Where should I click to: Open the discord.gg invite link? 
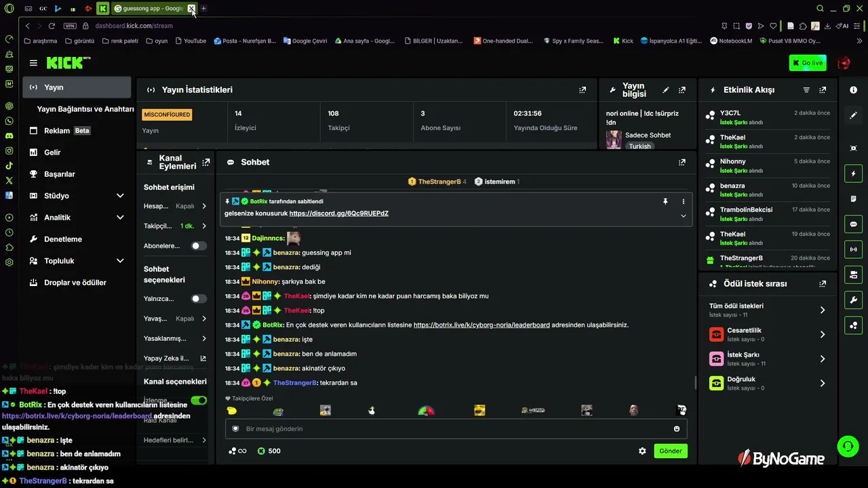[x=339, y=213]
